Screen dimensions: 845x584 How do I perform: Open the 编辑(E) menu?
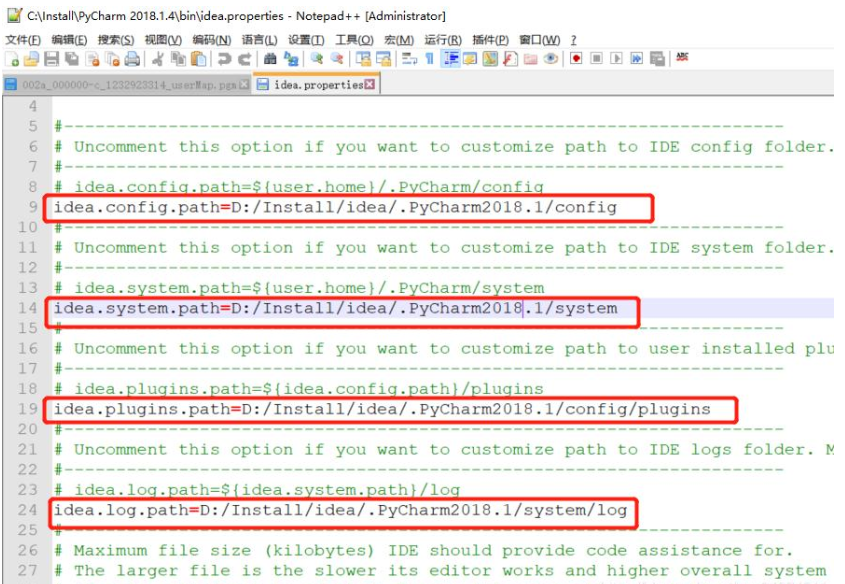(x=69, y=40)
